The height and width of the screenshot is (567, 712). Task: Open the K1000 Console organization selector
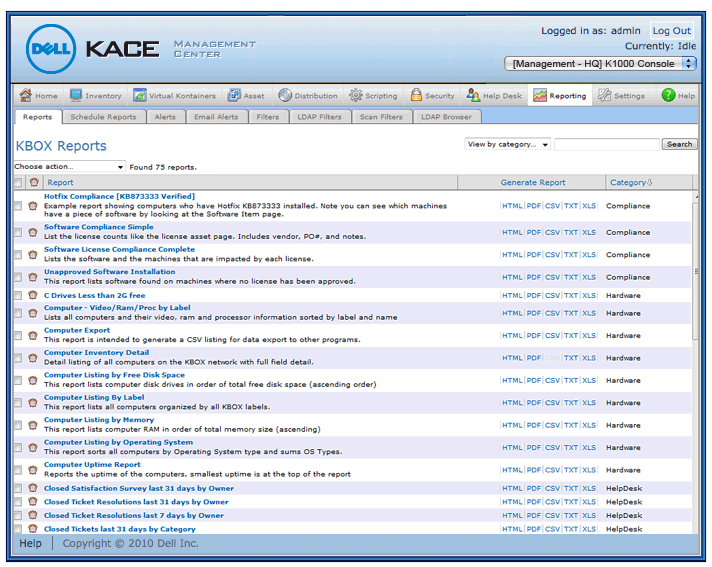coord(600,63)
